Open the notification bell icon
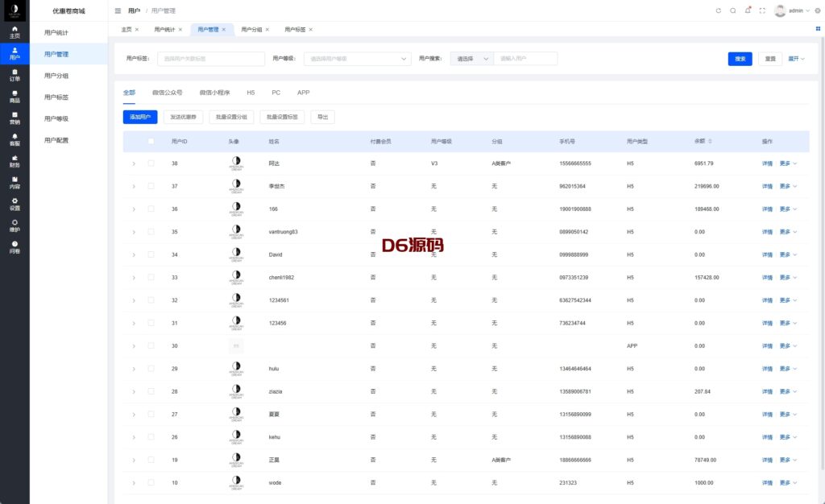 point(748,10)
